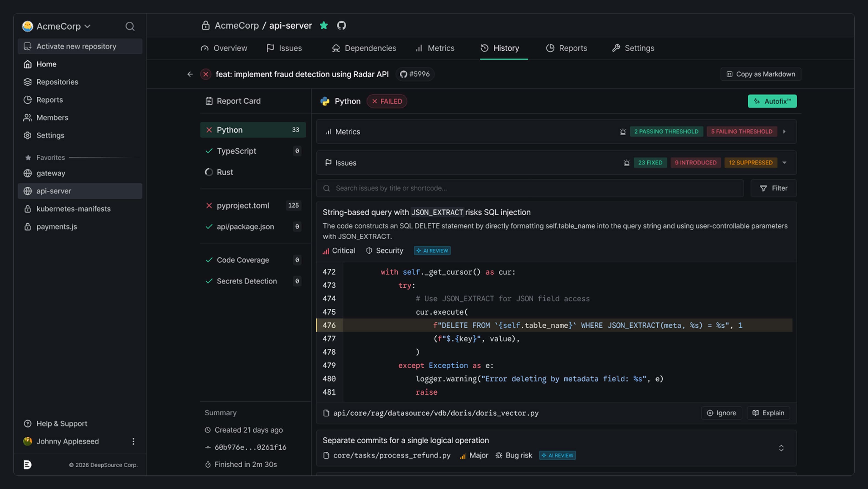Click the Autofix button
The width and height of the screenshot is (868, 489).
point(772,101)
